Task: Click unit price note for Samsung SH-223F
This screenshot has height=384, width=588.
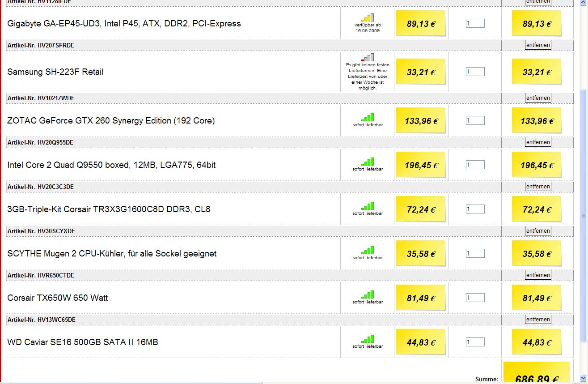Action: click(x=421, y=72)
